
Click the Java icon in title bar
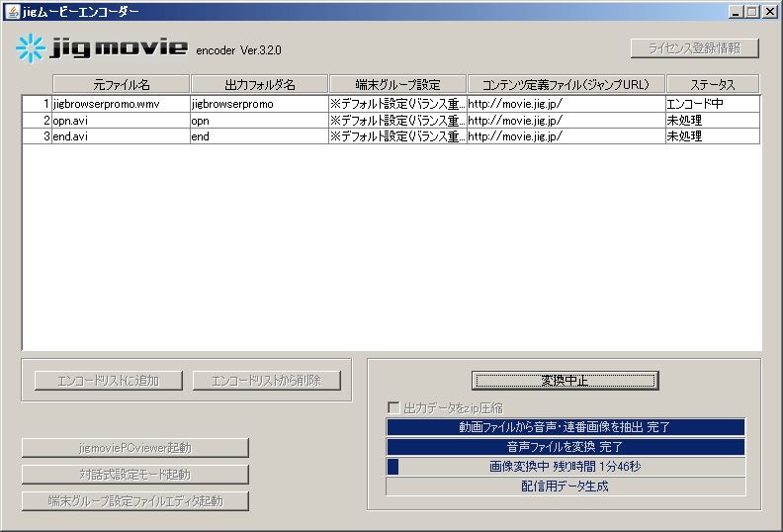[x=11, y=11]
